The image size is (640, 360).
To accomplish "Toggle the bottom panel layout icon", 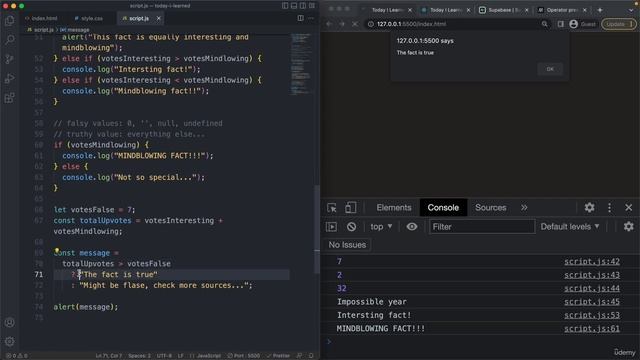I will 294,6.
